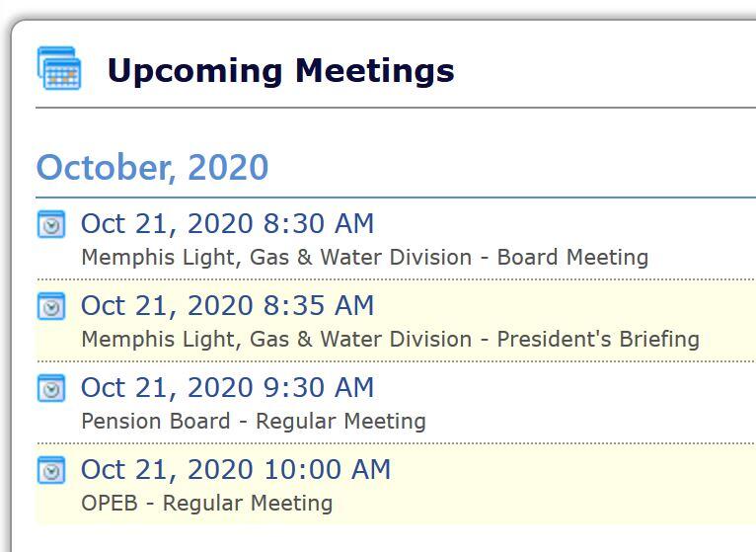Select the October, 2020 month header

coord(152,168)
